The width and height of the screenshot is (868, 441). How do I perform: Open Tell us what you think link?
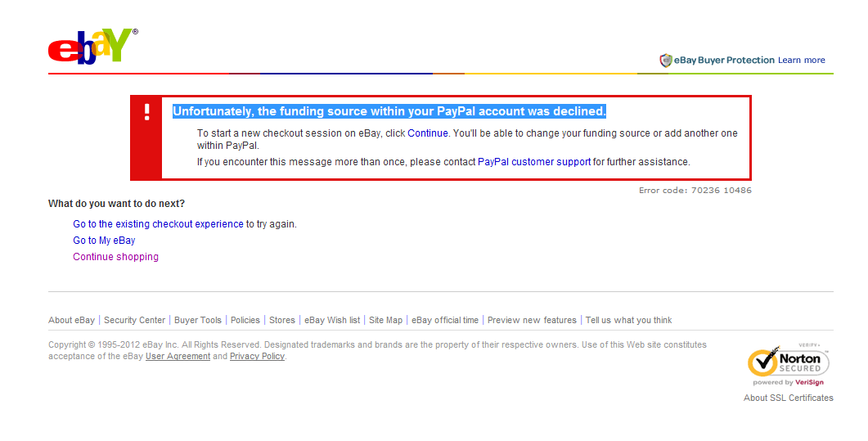(629, 321)
